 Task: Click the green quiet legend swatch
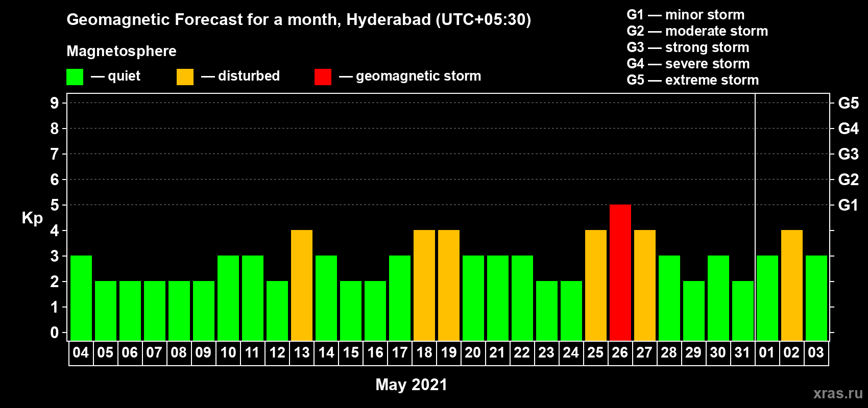point(75,77)
